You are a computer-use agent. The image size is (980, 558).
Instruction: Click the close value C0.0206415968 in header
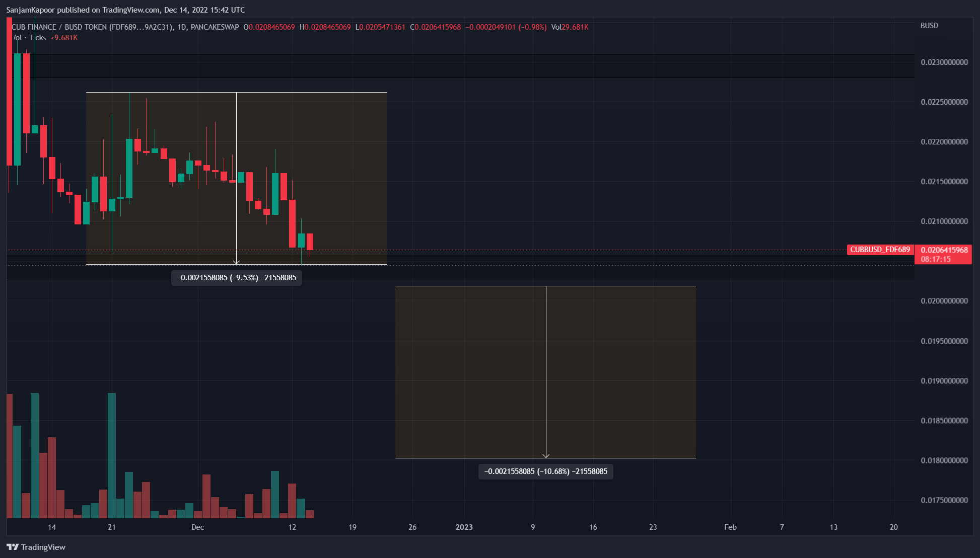pyautogui.click(x=436, y=27)
